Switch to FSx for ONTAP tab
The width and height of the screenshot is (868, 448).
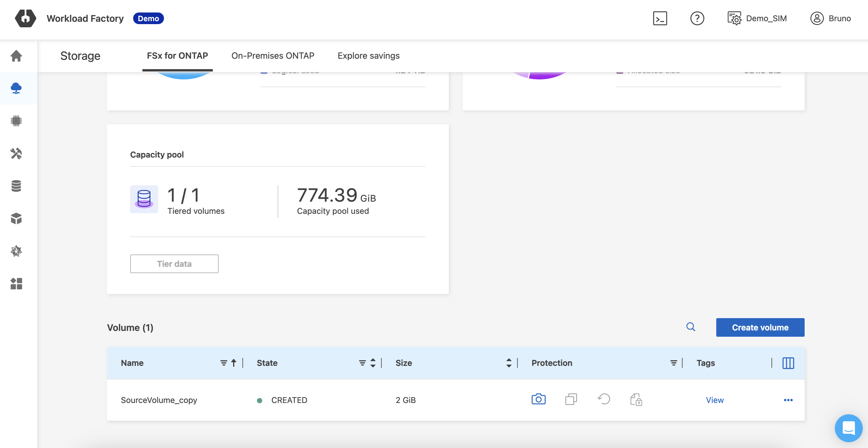point(177,55)
